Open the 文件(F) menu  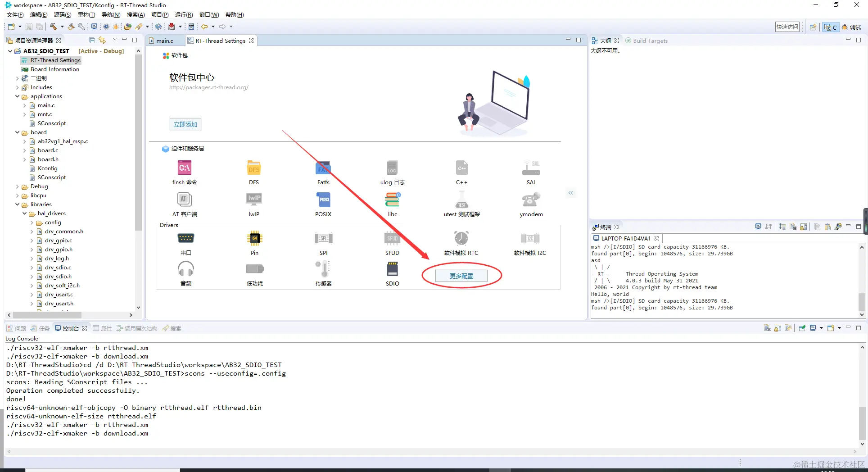(15, 15)
